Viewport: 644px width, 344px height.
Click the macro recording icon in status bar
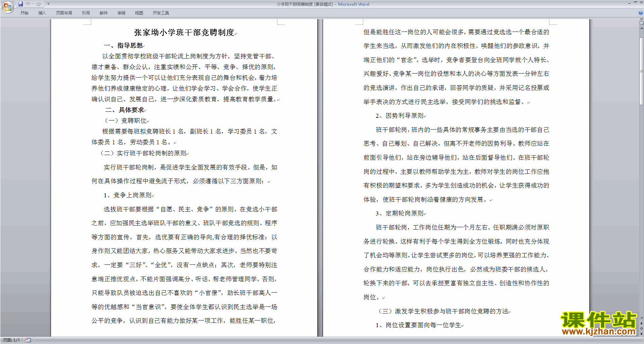29,340
